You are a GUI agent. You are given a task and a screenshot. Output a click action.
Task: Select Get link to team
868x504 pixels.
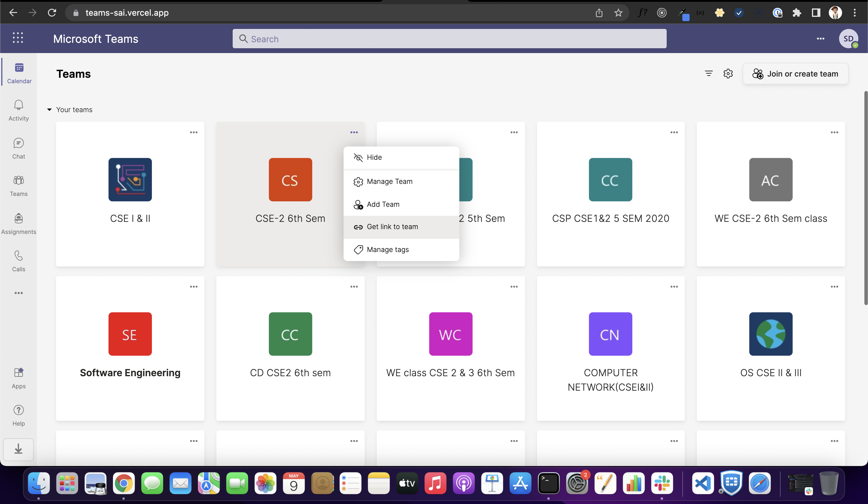click(392, 227)
